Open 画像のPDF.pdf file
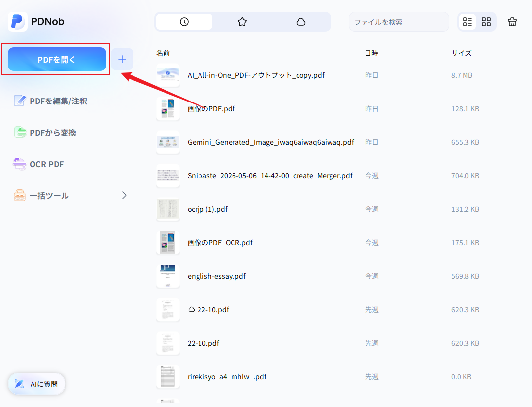 pyautogui.click(x=211, y=108)
